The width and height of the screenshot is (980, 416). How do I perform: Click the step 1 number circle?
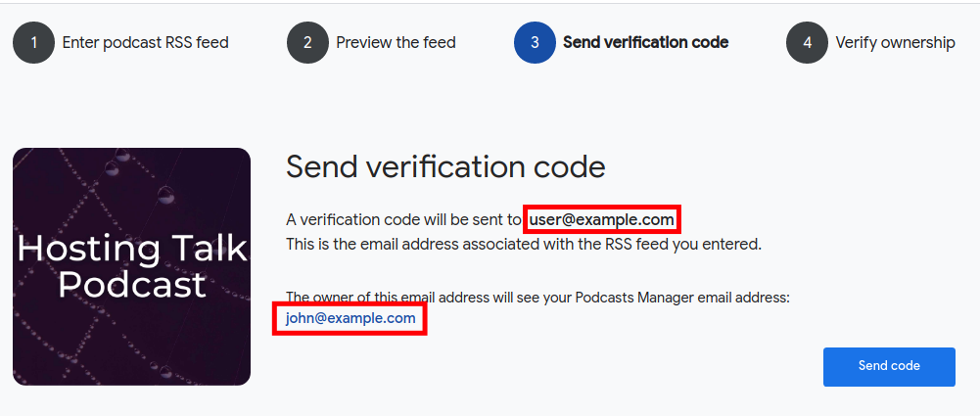33,43
